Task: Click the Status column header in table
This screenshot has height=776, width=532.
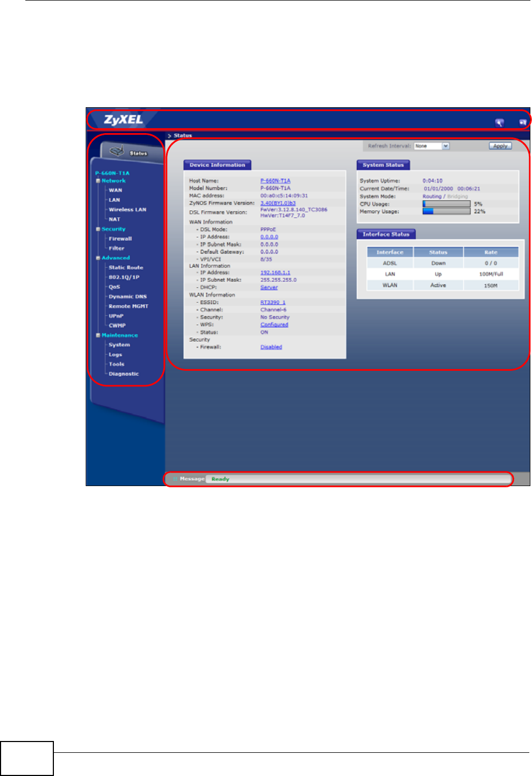Action: tap(438, 252)
